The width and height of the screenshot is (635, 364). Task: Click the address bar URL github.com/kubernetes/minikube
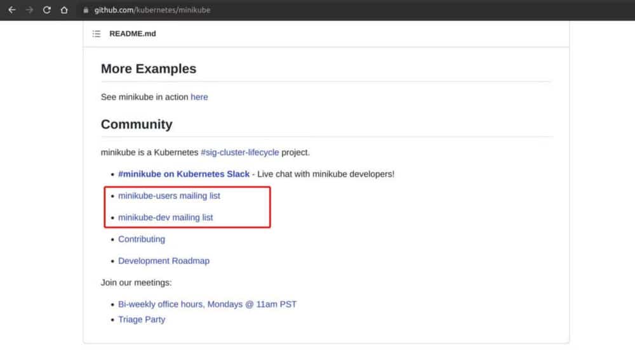pyautogui.click(x=152, y=10)
